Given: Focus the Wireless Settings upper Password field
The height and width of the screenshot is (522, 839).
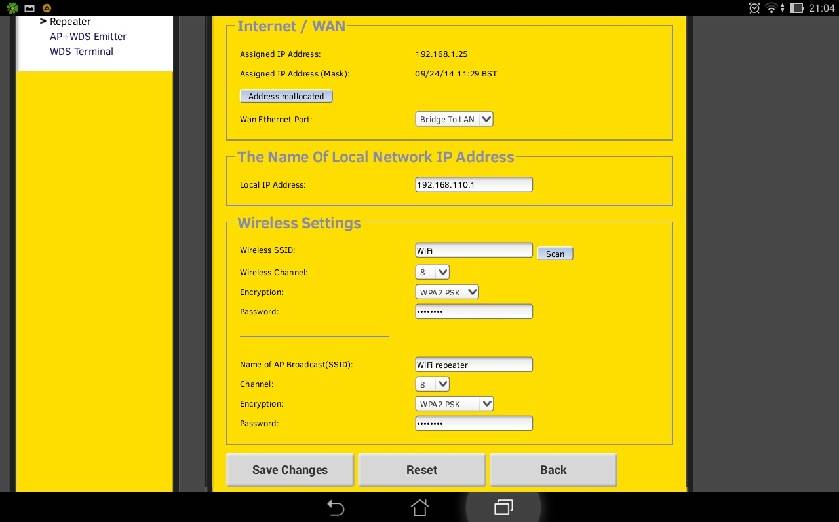Looking at the screenshot, I should [x=474, y=311].
